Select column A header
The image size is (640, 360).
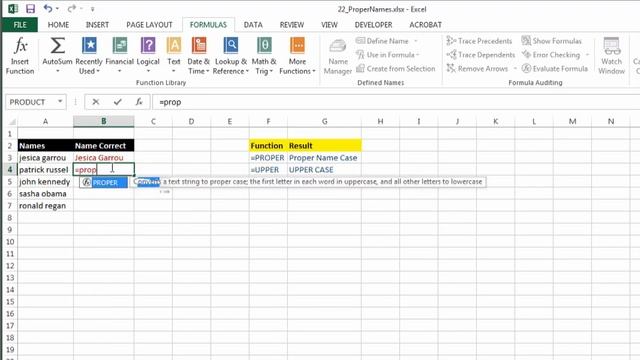pos(45,121)
